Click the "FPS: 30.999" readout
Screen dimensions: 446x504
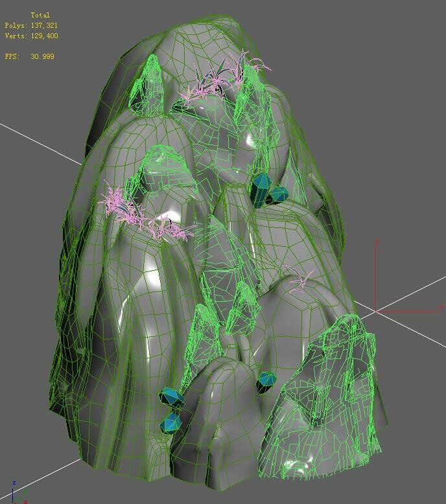pyautogui.click(x=29, y=56)
